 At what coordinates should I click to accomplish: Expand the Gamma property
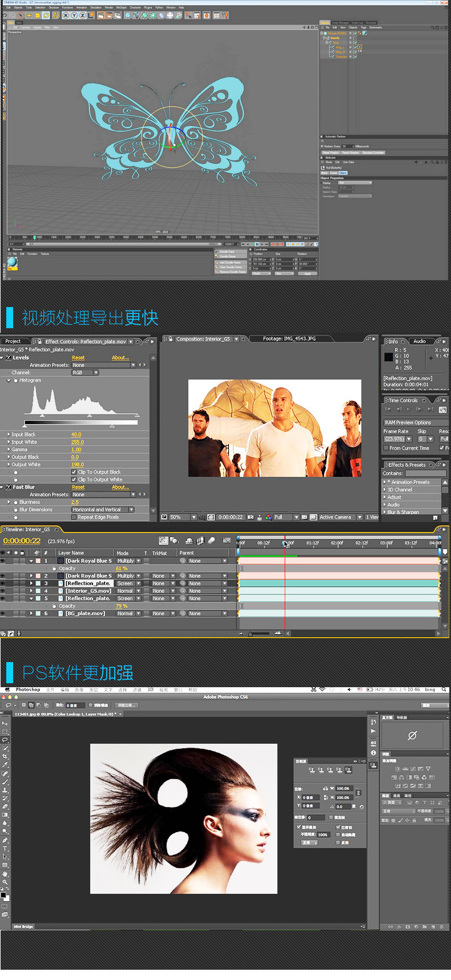9,450
